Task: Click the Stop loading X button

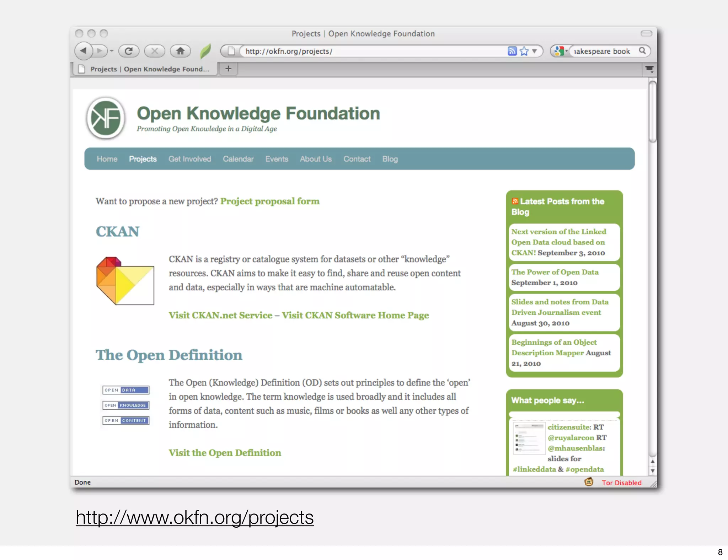Action: click(x=155, y=51)
